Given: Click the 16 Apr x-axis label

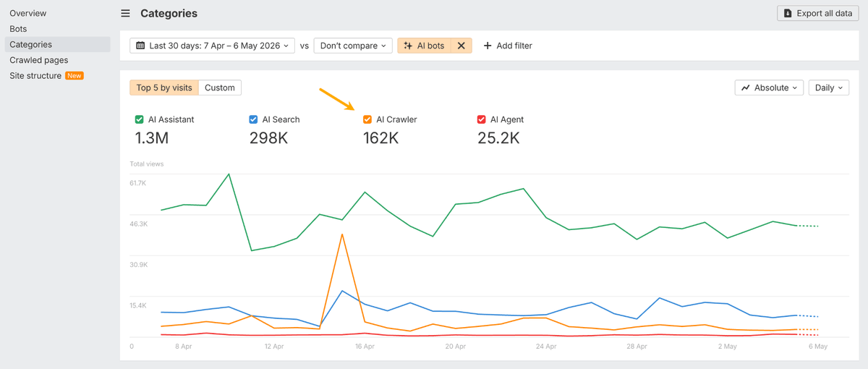Looking at the screenshot, I should pos(365,347).
